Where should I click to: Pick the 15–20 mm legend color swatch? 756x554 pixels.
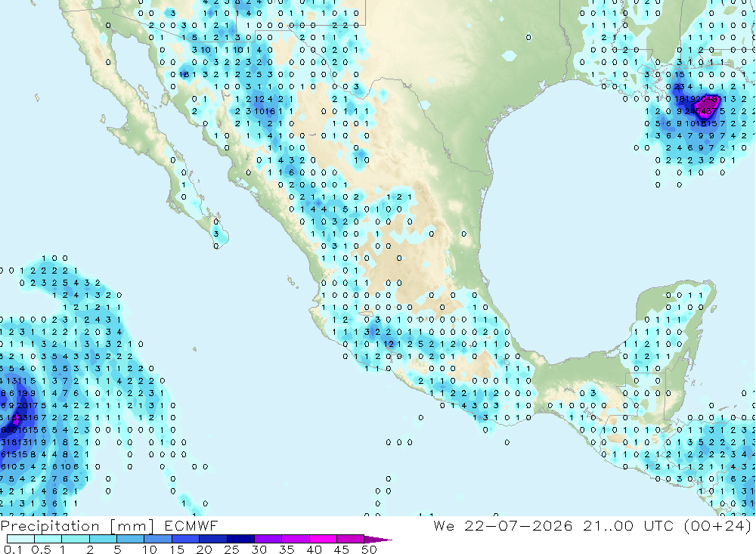186,539
